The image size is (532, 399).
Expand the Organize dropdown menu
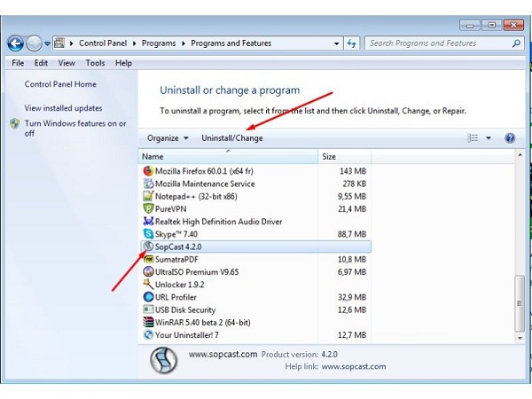point(168,138)
